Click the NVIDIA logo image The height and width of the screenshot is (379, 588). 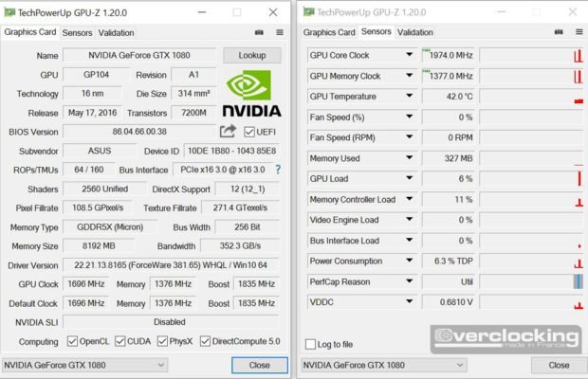coord(251,93)
